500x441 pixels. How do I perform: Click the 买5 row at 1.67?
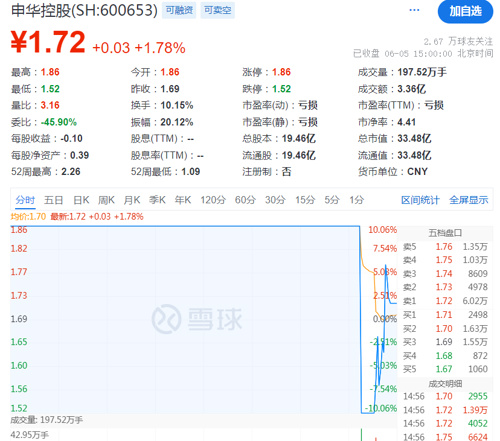point(445,369)
